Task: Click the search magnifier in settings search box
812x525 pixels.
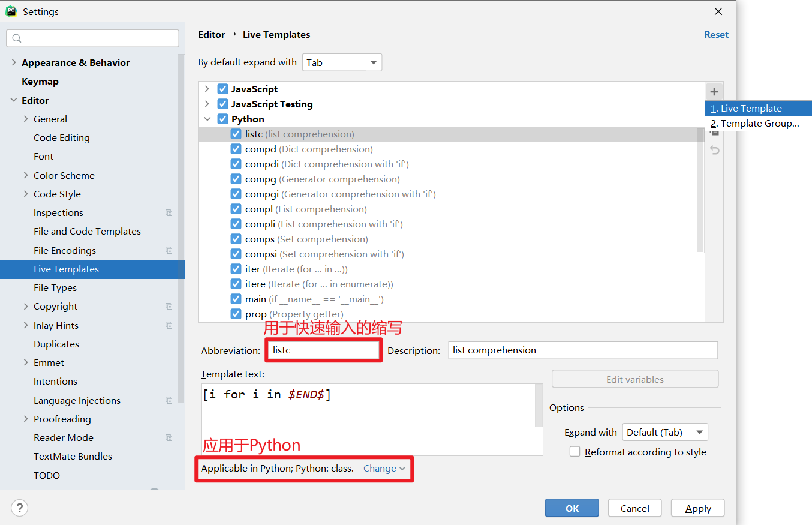Action: [x=18, y=38]
